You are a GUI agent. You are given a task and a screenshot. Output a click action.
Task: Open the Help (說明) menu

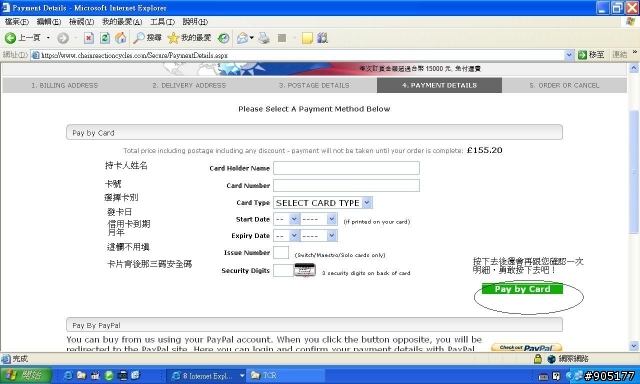coord(195,22)
